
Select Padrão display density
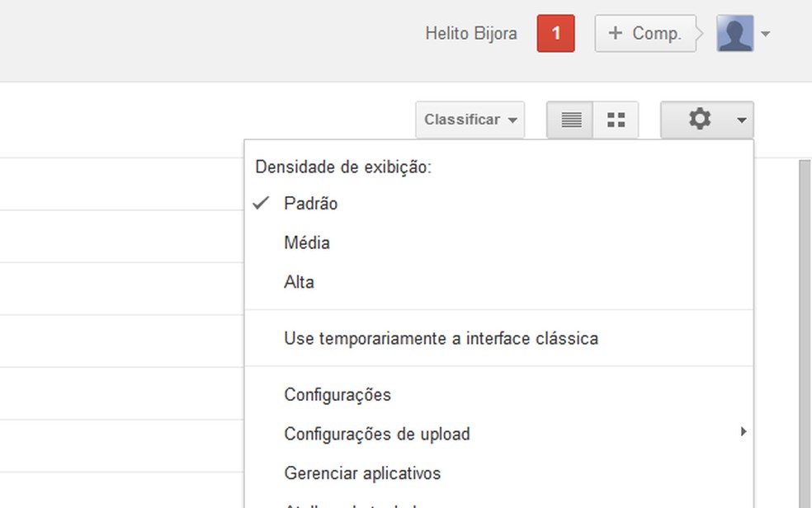[310, 204]
